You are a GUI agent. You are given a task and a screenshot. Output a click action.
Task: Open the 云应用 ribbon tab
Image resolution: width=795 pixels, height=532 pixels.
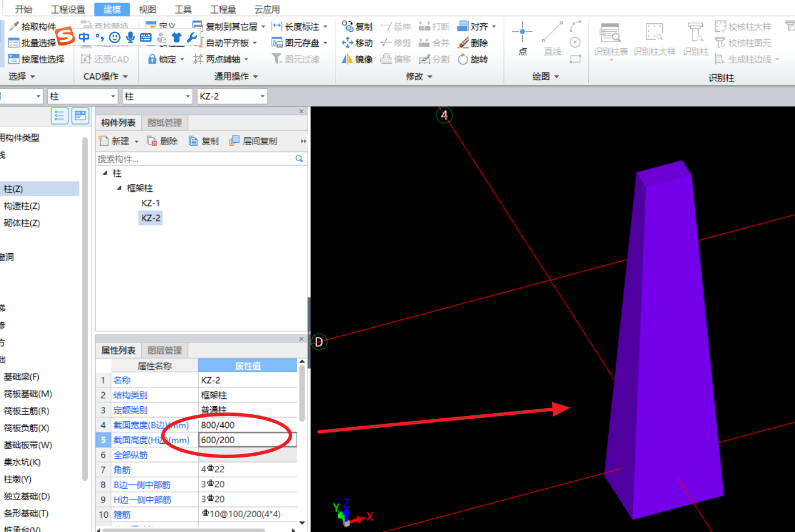tap(267, 9)
